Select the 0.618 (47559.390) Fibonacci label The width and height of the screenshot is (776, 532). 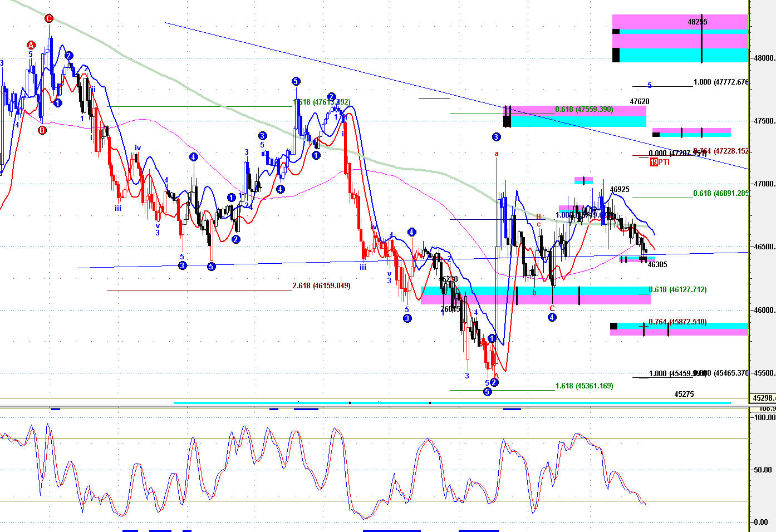point(584,110)
